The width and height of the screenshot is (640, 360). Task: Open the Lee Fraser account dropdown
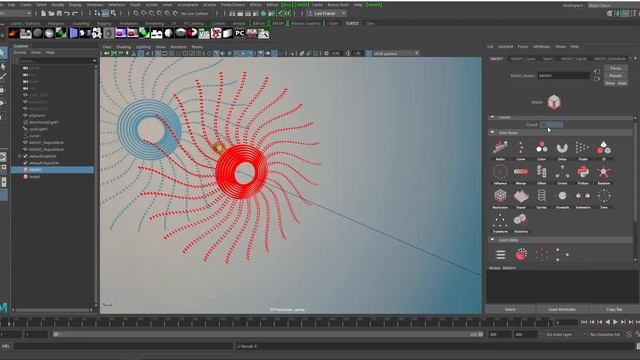pos(327,13)
